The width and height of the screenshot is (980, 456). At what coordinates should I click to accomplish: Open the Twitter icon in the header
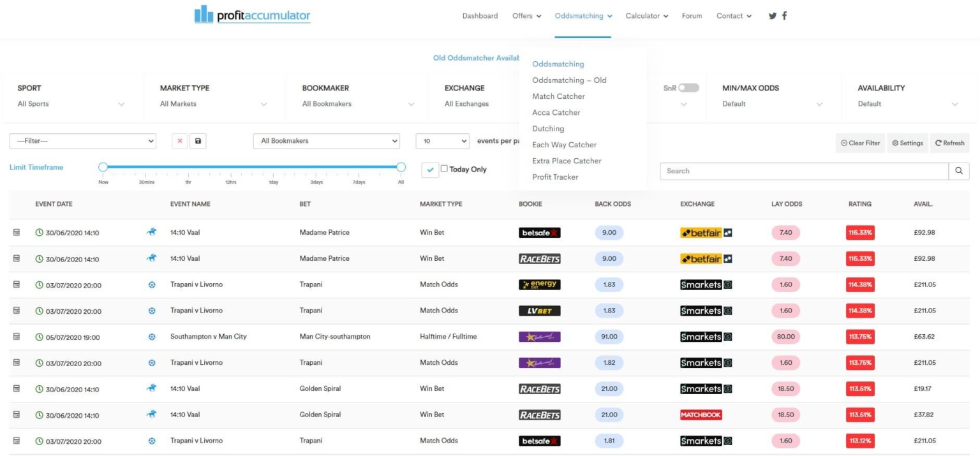(x=772, y=15)
